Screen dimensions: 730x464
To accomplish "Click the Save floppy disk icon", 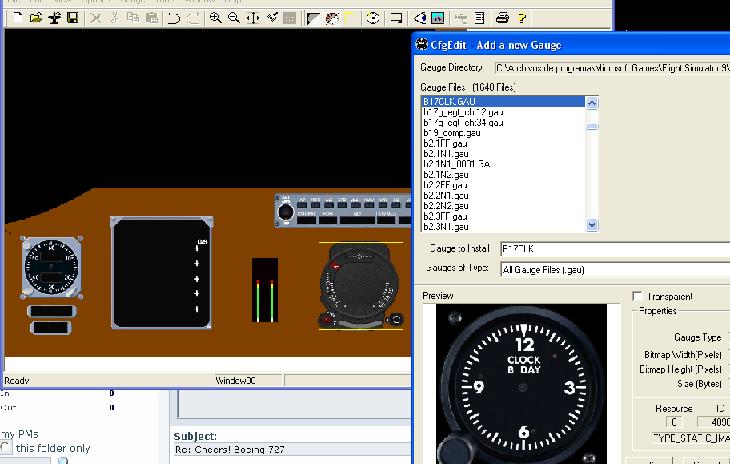I will [x=72, y=18].
